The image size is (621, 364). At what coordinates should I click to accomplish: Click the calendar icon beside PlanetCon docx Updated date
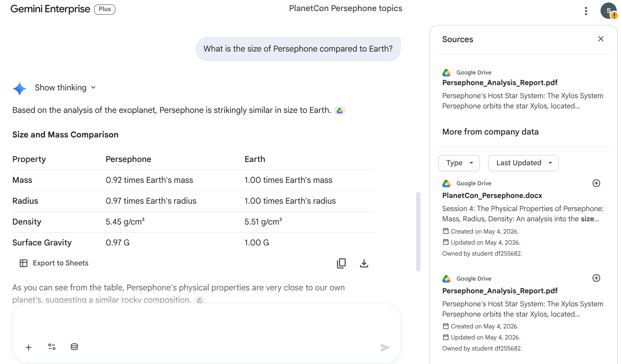coord(446,242)
